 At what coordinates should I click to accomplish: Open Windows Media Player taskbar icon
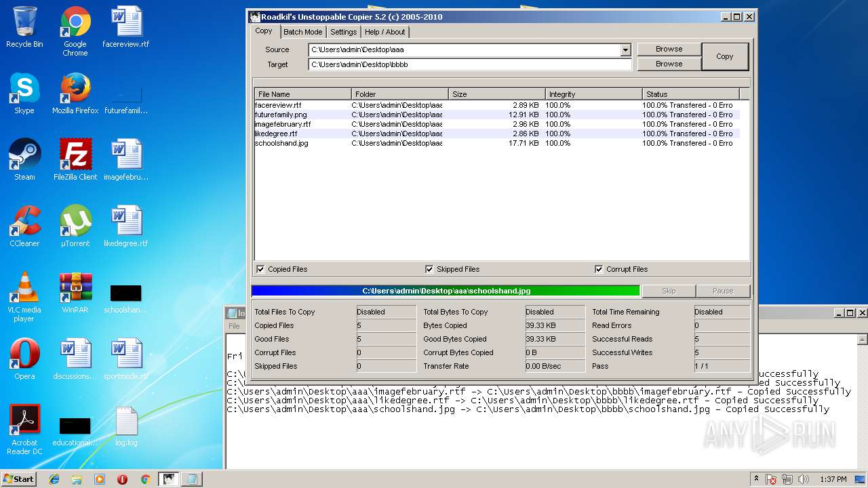100,479
